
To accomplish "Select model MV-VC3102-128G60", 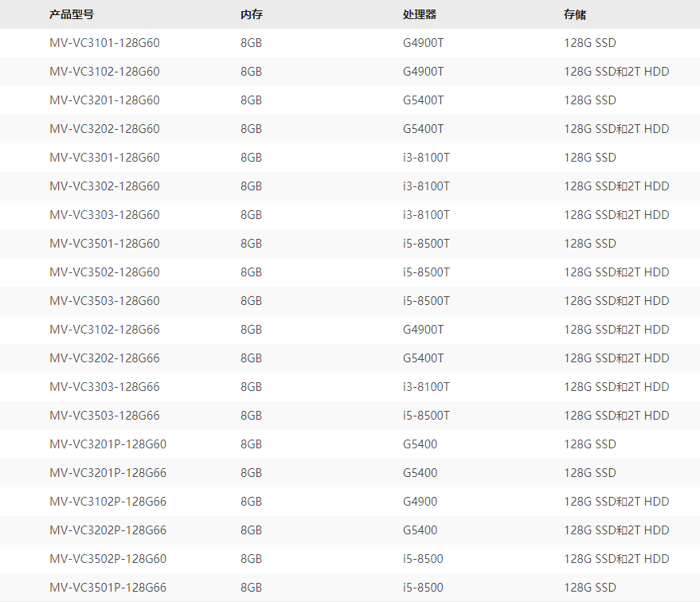I will pos(104,72).
